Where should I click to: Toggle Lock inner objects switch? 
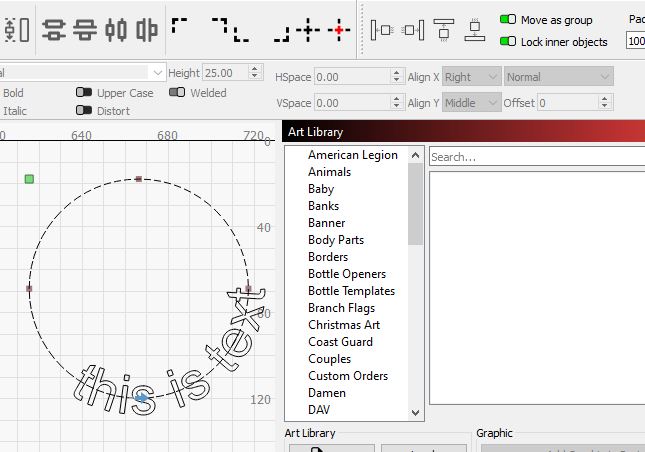pyautogui.click(x=508, y=41)
